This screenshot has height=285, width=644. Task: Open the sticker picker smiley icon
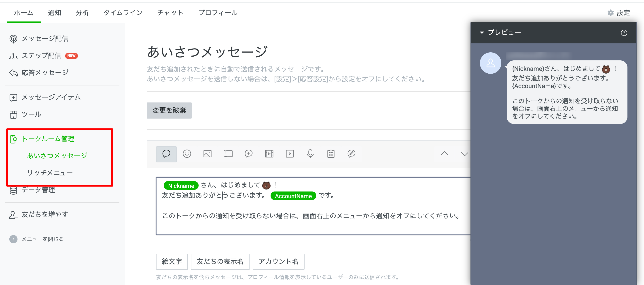187,154
